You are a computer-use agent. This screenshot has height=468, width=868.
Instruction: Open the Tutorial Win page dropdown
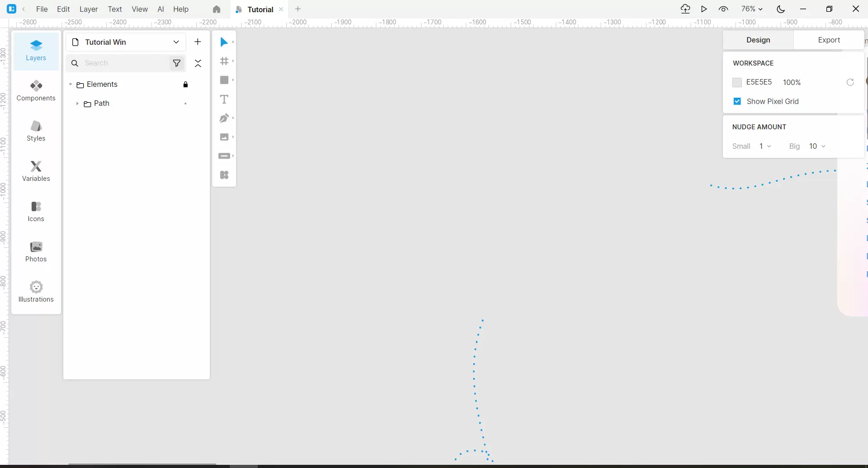coord(126,42)
